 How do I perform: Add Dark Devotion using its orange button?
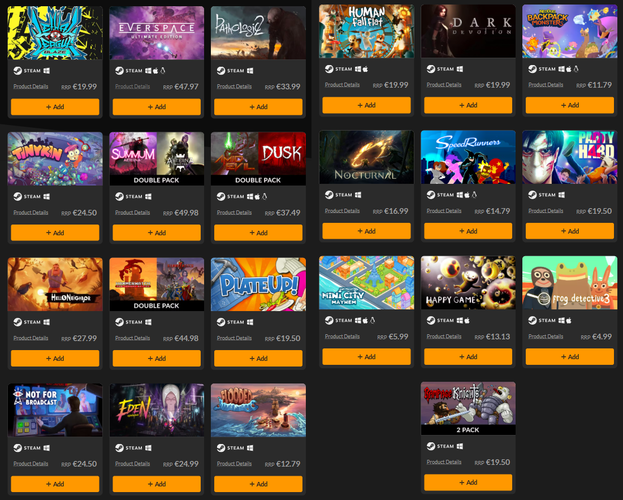(x=468, y=105)
